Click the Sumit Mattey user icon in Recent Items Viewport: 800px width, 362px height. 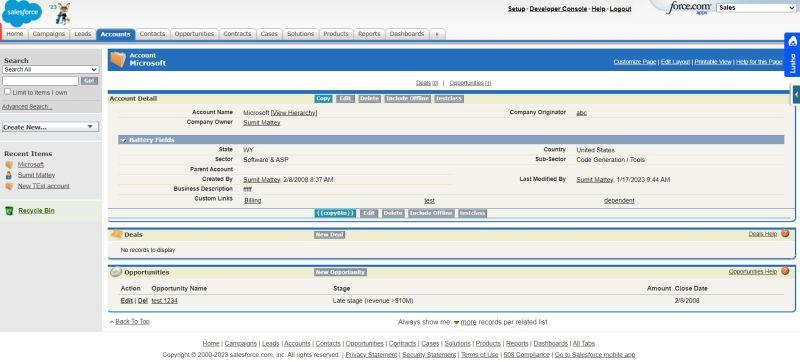pos(9,175)
